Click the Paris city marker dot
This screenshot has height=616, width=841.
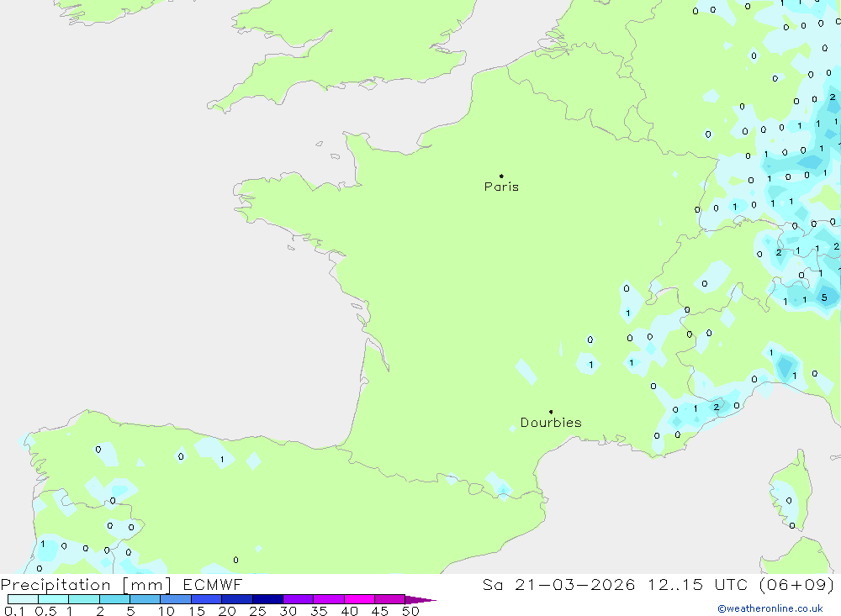point(501,176)
